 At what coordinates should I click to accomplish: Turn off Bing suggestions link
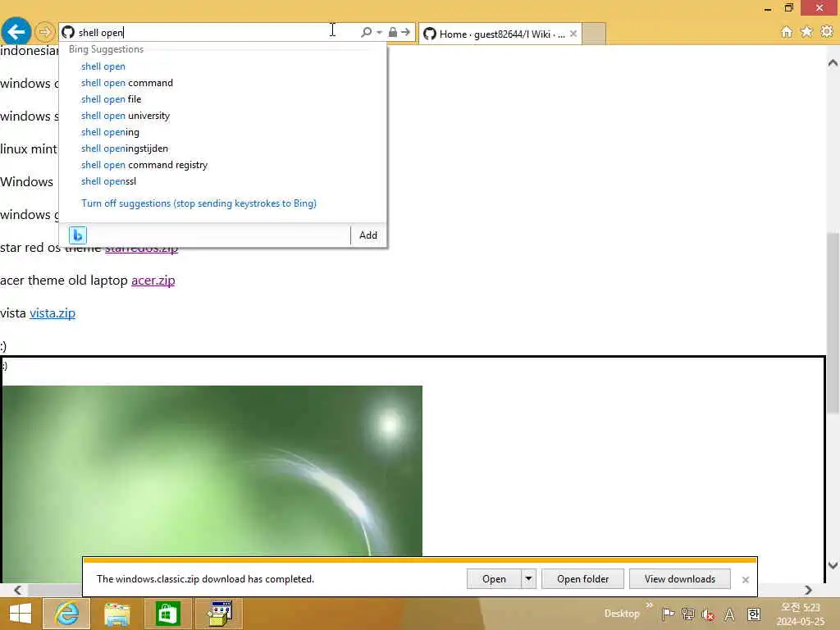pyautogui.click(x=199, y=203)
